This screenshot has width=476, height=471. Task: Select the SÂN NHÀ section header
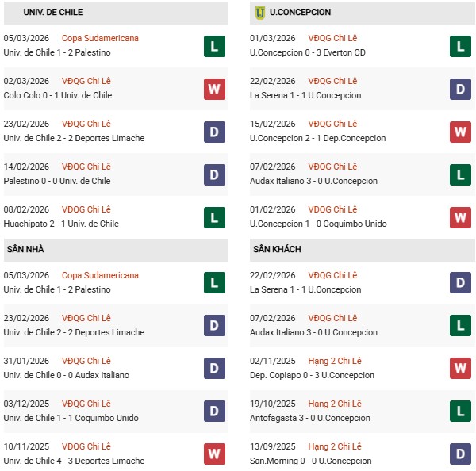tap(26, 249)
